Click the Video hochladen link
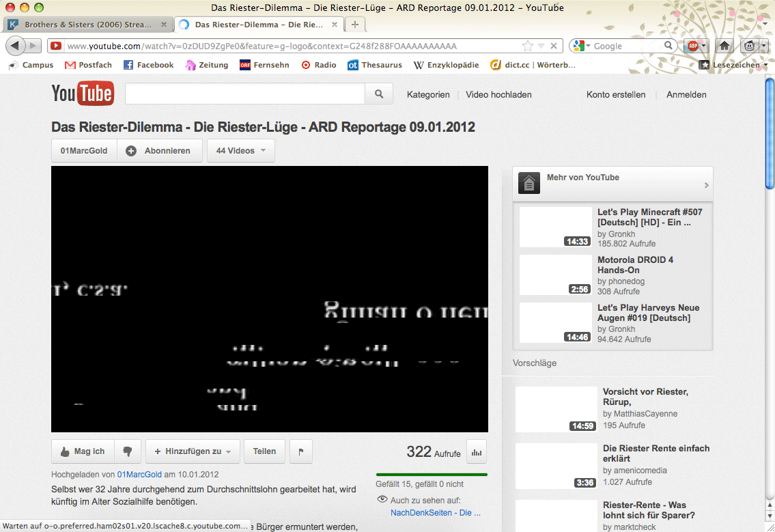Screen dimensions: 775x532 498,95
